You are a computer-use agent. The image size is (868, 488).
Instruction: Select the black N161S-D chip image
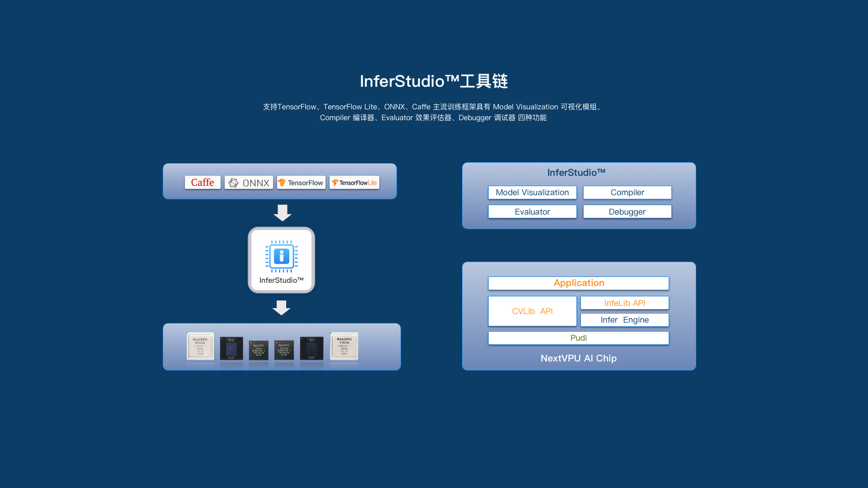pos(284,350)
